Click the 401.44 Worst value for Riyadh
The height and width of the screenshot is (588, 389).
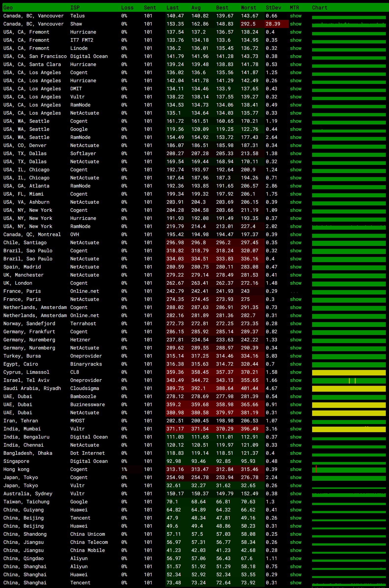(x=249, y=388)
